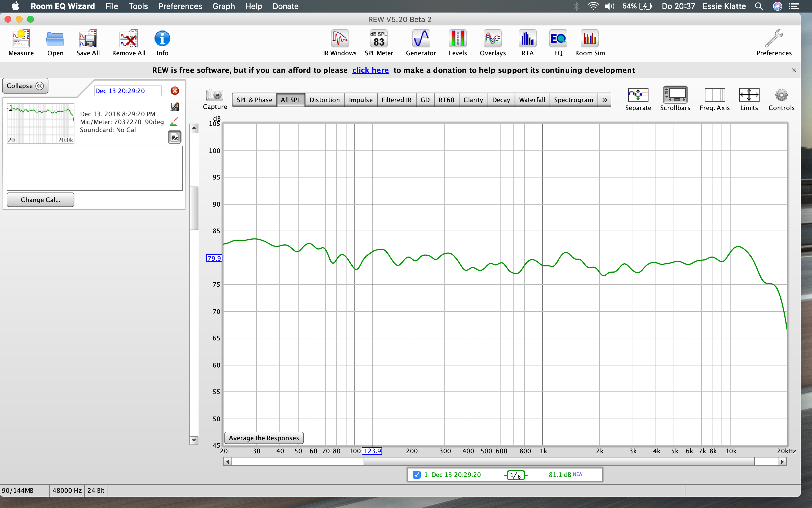Open Room Sim tool
This screenshot has height=508, width=812.
pos(590,43)
